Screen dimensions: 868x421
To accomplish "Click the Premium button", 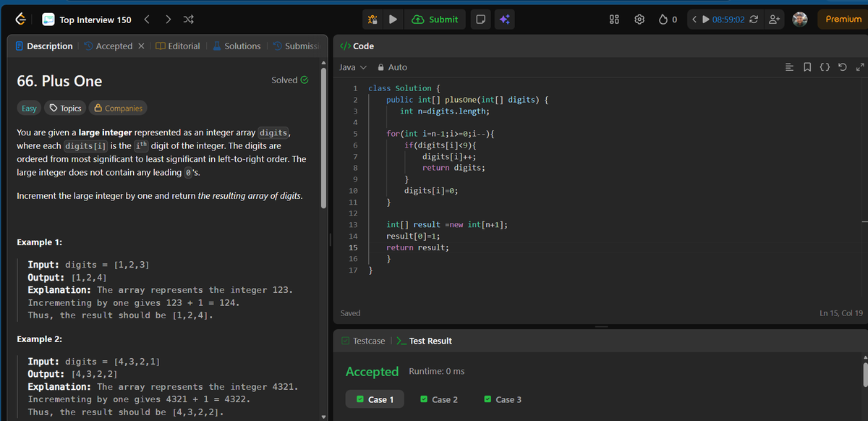I will pyautogui.click(x=843, y=19).
